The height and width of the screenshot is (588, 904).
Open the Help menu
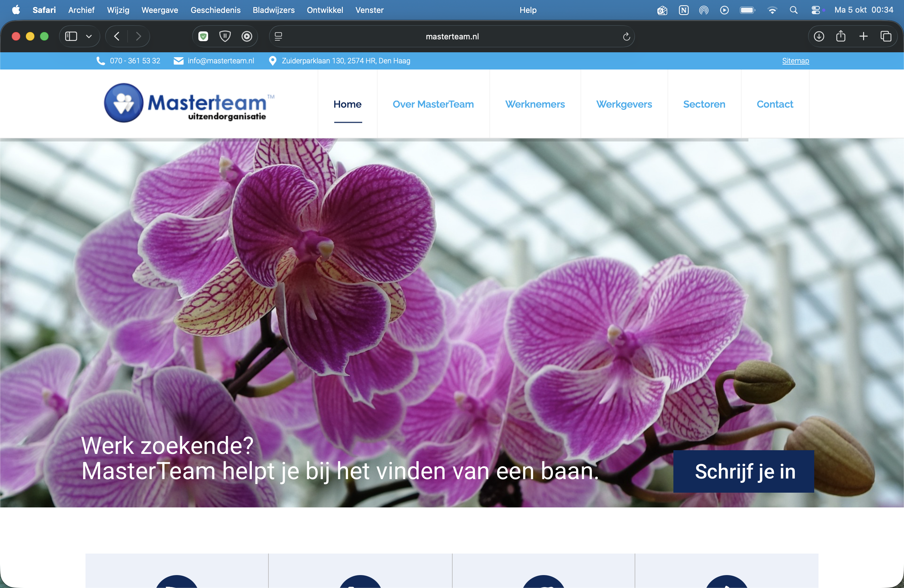click(528, 10)
